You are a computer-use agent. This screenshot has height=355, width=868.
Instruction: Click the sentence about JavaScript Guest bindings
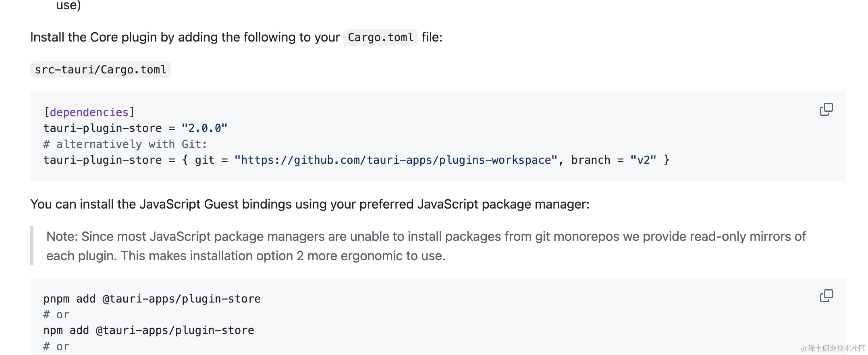pos(310,204)
